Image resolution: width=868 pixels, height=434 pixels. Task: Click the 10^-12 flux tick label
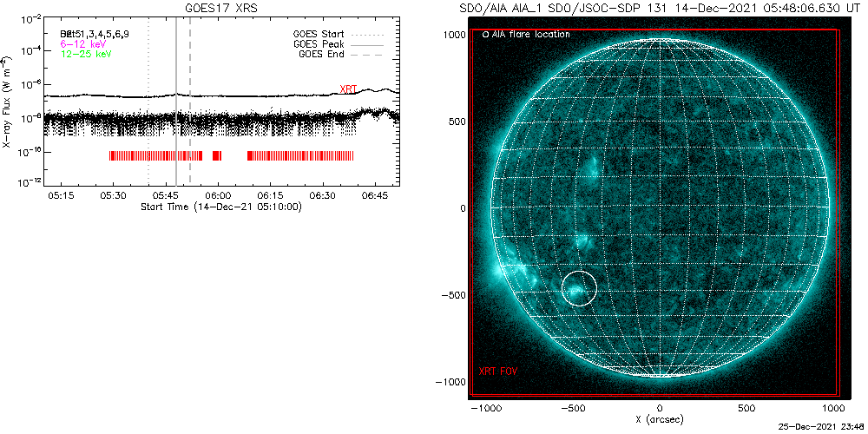pos(29,182)
